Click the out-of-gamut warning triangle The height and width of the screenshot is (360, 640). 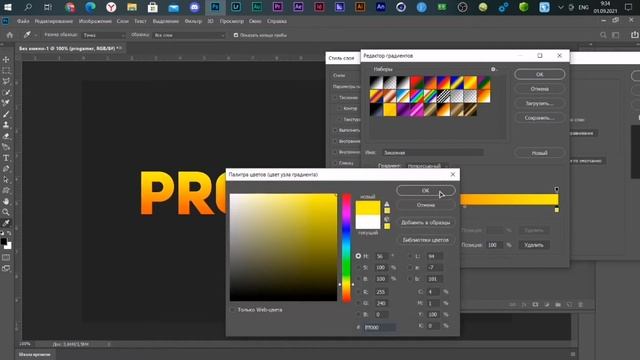click(387, 204)
